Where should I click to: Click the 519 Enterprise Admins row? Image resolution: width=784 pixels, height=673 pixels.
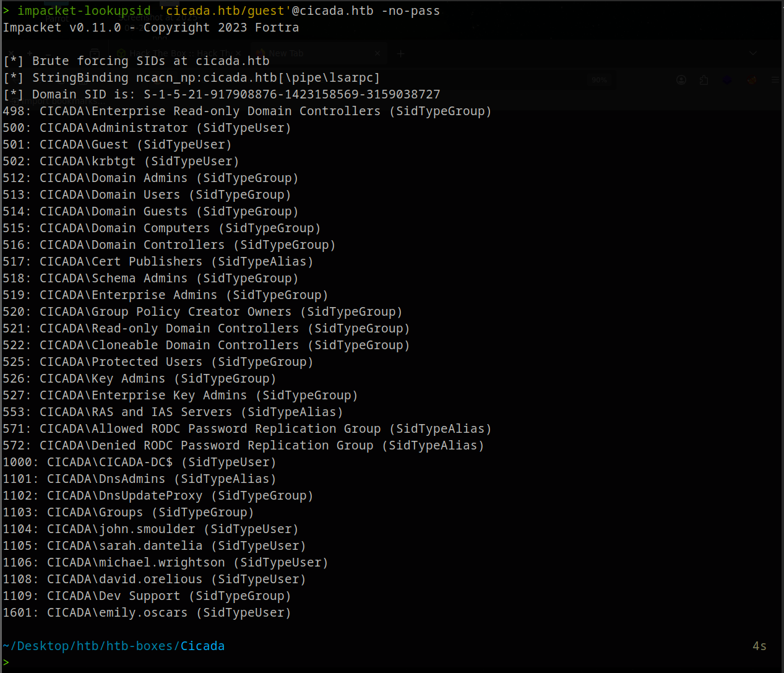pyautogui.click(x=165, y=295)
